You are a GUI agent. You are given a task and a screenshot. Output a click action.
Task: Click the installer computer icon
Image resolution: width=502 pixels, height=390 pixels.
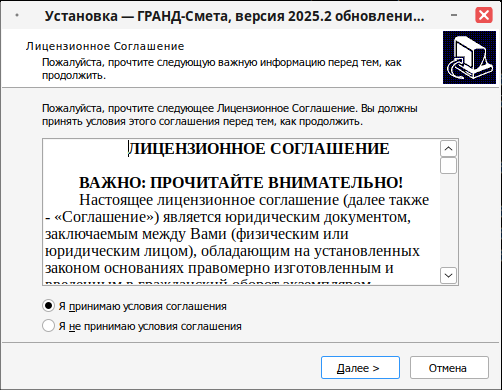(x=469, y=58)
